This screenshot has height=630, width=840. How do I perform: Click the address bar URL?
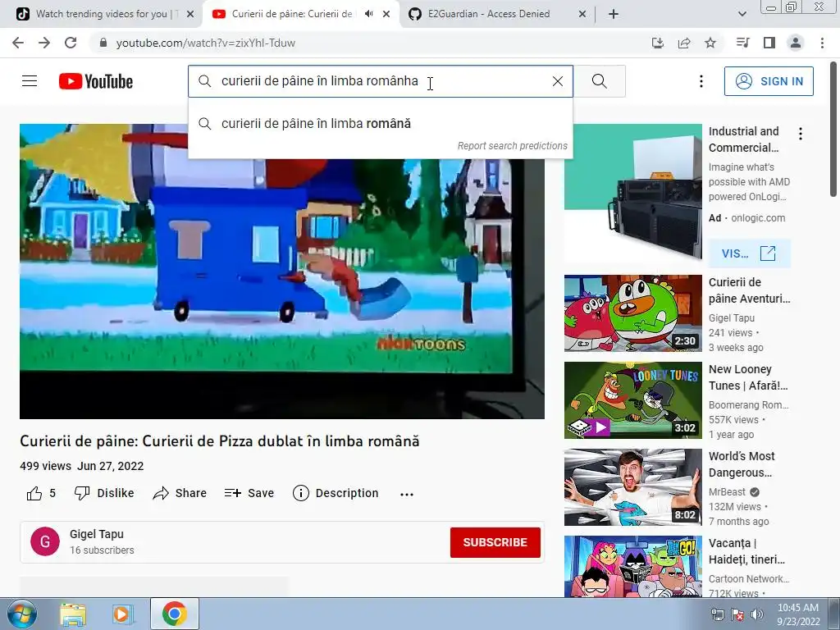[206, 43]
